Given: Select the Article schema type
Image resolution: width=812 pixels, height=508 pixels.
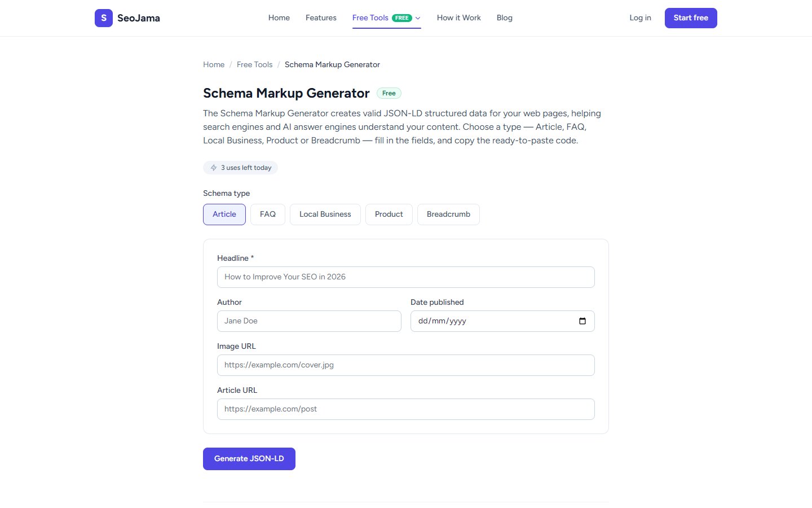Looking at the screenshot, I should (224, 214).
